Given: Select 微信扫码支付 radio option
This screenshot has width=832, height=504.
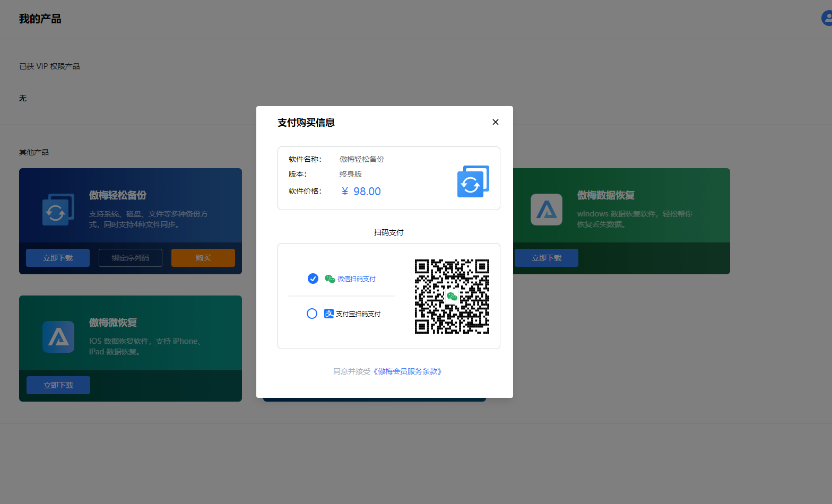Looking at the screenshot, I should (x=313, y=279).
